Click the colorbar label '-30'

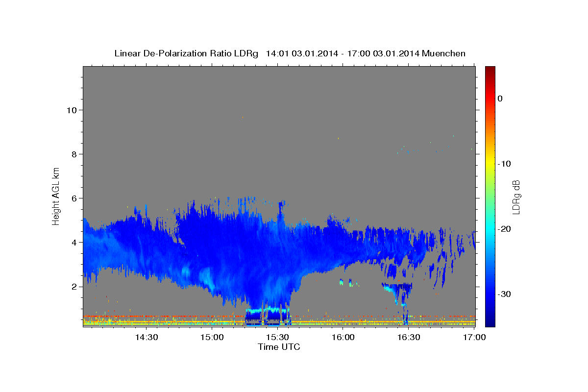coord(504,294)
